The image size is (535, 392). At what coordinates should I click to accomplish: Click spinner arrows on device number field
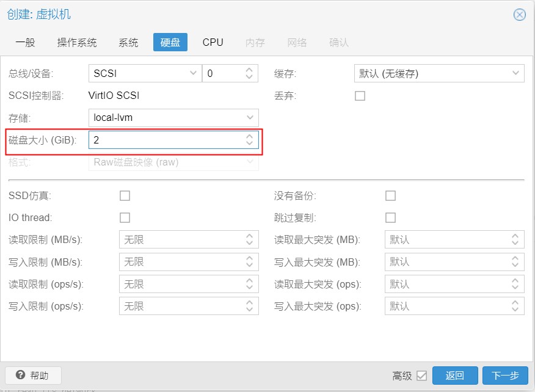click(x=249, y=73)
